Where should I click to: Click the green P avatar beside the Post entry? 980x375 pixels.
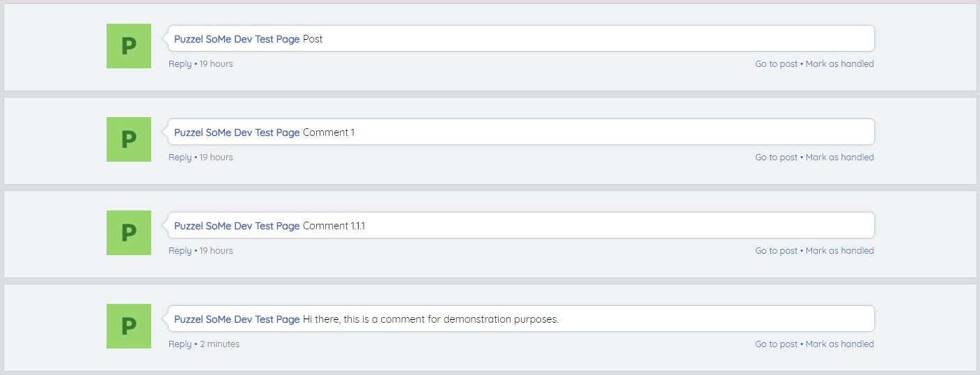[129, 46]
